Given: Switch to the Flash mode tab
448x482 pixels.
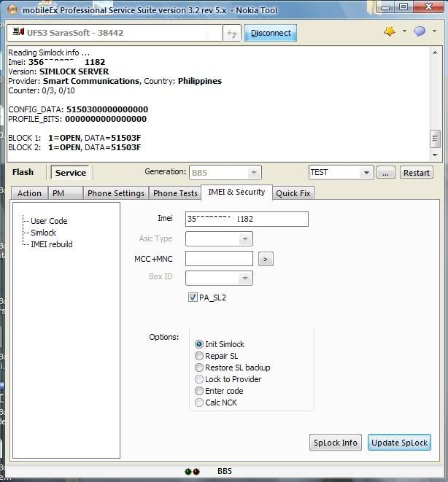Looking at the screenshot, I should (x=23, y=172).
